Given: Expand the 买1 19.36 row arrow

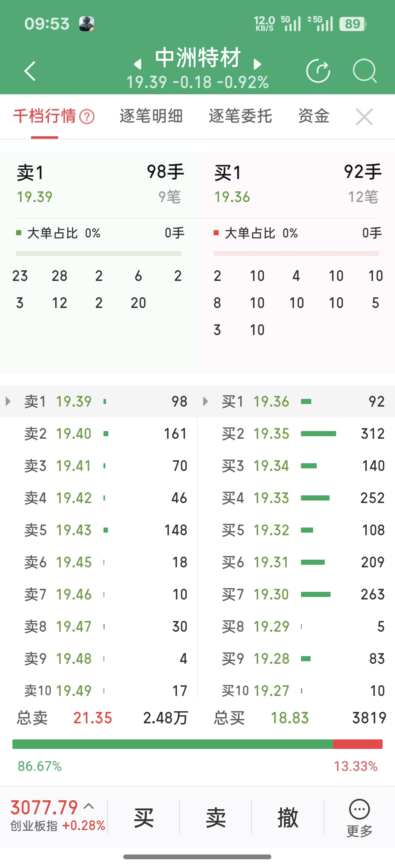Looking at the screenshot, I should pos(206,401).
